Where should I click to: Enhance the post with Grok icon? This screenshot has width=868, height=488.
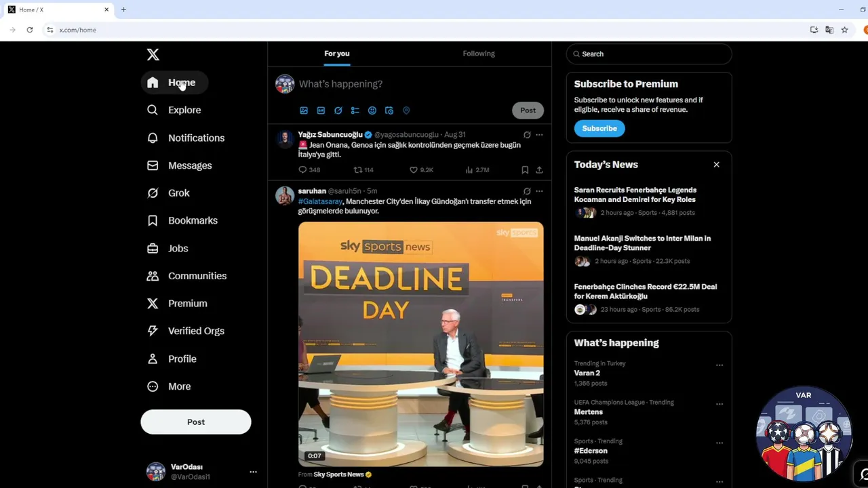point(338,110)
